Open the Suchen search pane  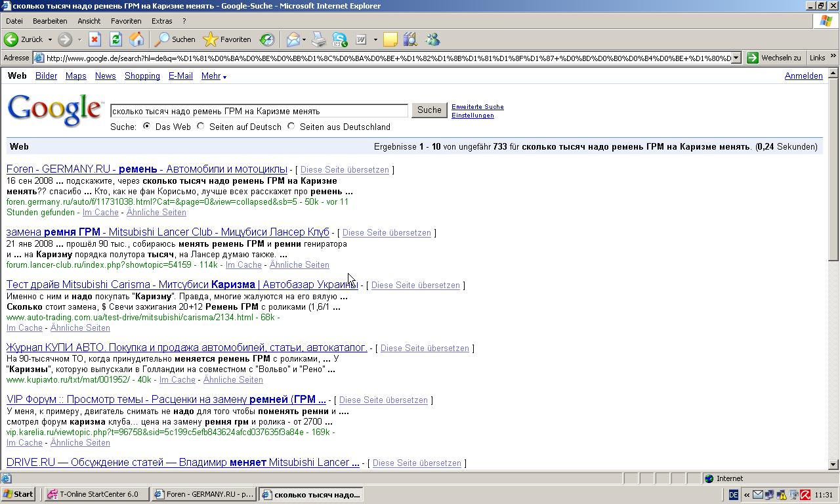click(x=175, y=39)
